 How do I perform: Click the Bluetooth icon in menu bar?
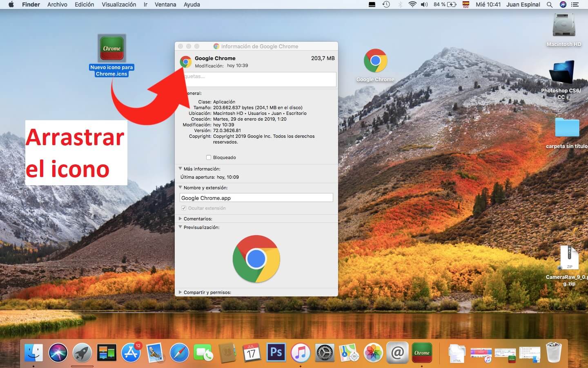pos(400,4)
